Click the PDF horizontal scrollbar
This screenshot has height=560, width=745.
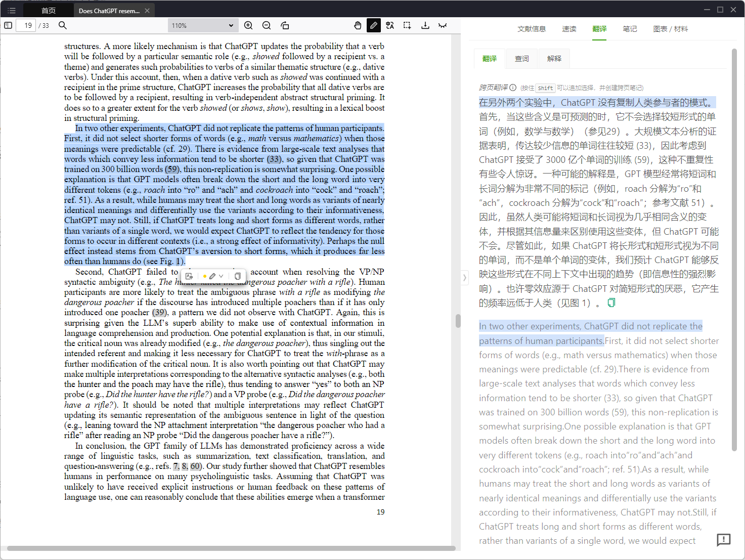tap(231, 548)
